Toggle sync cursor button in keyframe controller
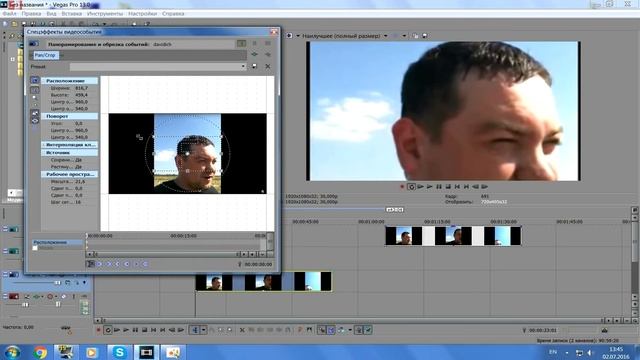The width and height of the screenshot is (640, 360). pos(91,264)
